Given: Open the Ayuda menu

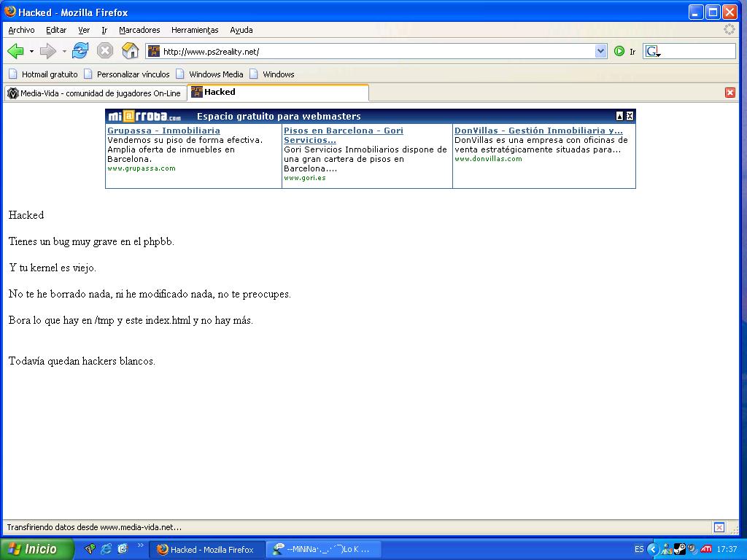Looking at the screenshot, I should (241, 30).
